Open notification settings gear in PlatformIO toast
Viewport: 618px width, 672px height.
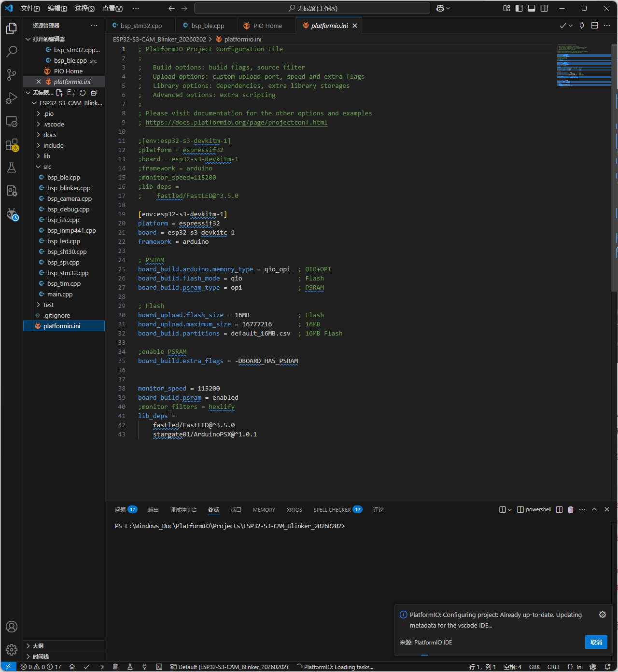click(603, 615)
